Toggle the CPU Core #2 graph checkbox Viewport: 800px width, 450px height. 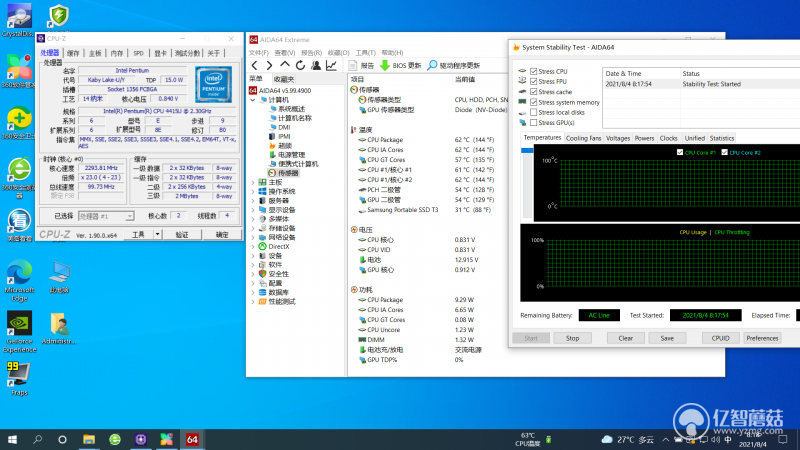tap(724, 152)
